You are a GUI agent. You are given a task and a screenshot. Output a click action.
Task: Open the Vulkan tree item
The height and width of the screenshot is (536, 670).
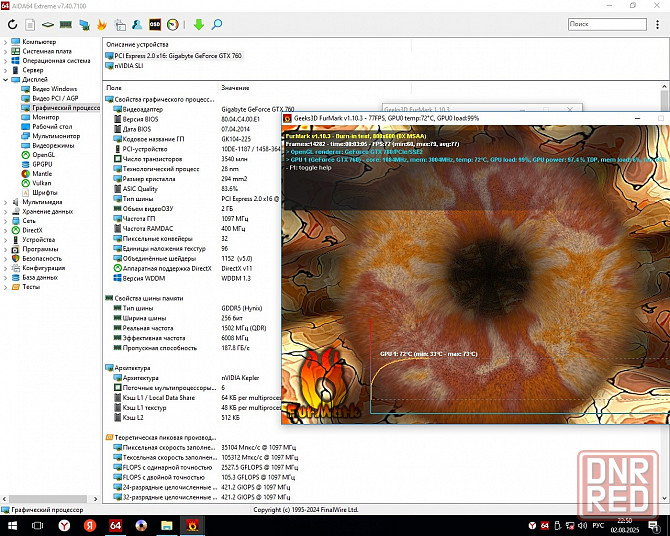tap(41, 183)
